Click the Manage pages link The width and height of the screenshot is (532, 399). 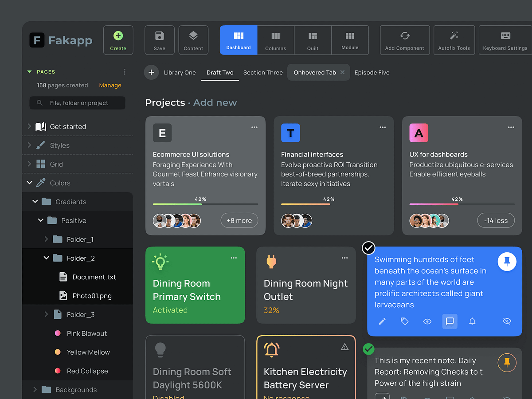click(110, 85)
